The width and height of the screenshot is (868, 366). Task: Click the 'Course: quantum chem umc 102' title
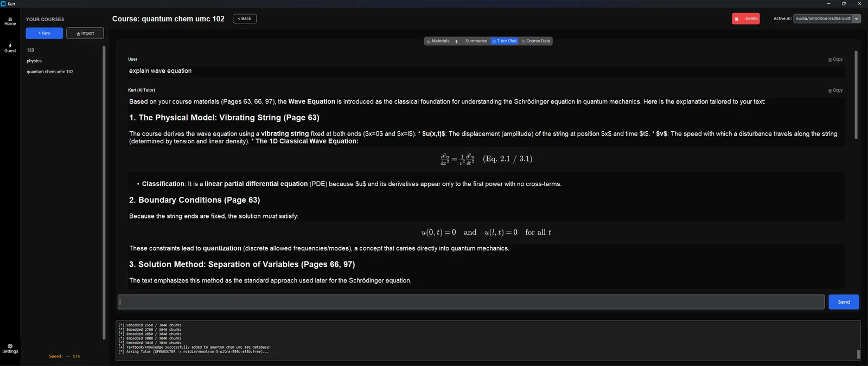point(168,19)
